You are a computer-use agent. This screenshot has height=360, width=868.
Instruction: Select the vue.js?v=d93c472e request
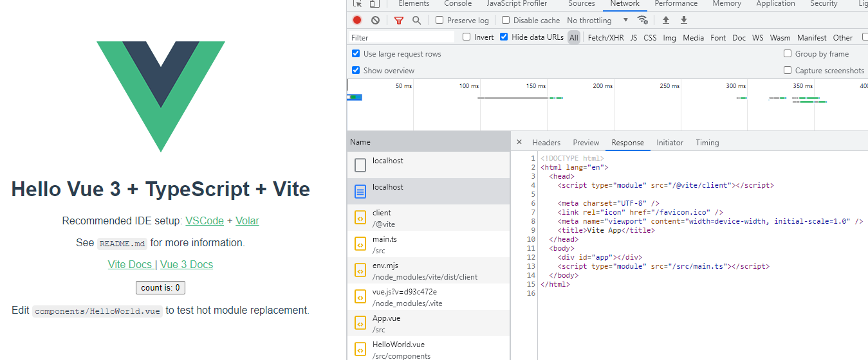point(429,297)
